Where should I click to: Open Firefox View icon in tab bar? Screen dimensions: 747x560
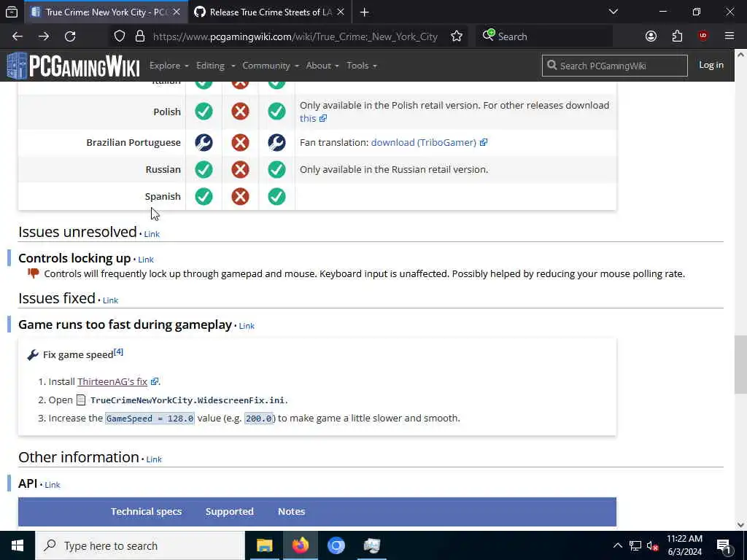(12, 12)
